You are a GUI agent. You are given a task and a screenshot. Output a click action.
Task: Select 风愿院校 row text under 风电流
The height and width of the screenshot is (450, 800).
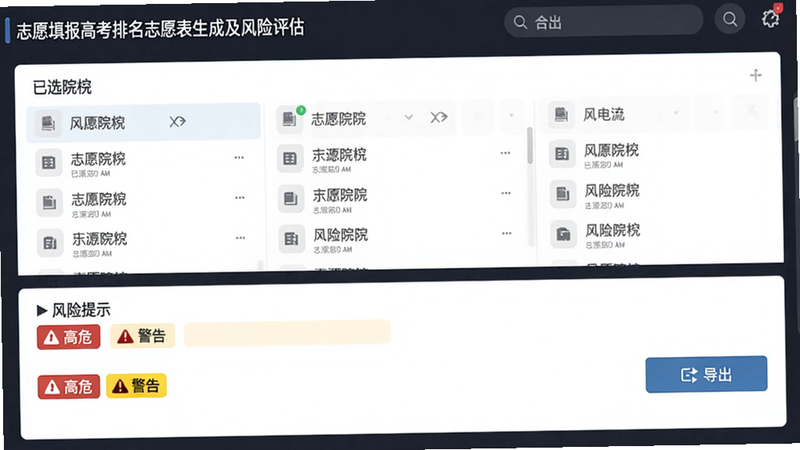pyautogui.click(x=611, y=150)
